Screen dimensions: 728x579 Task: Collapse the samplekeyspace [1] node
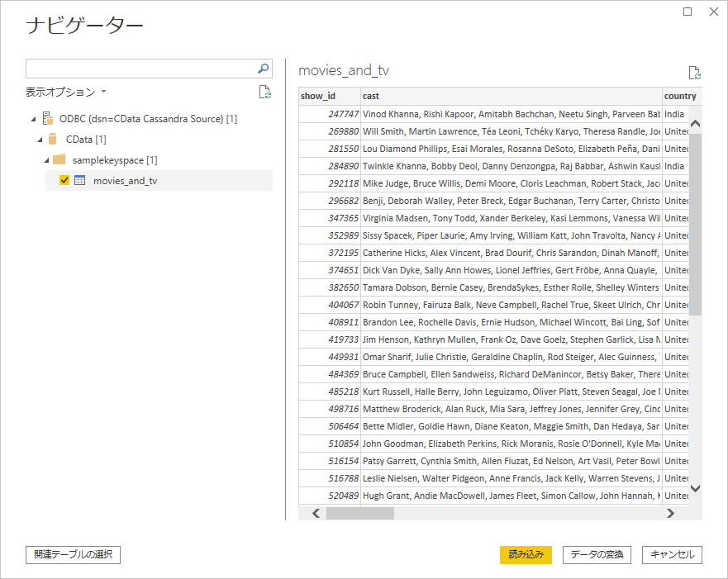click(x=46, y=160)
